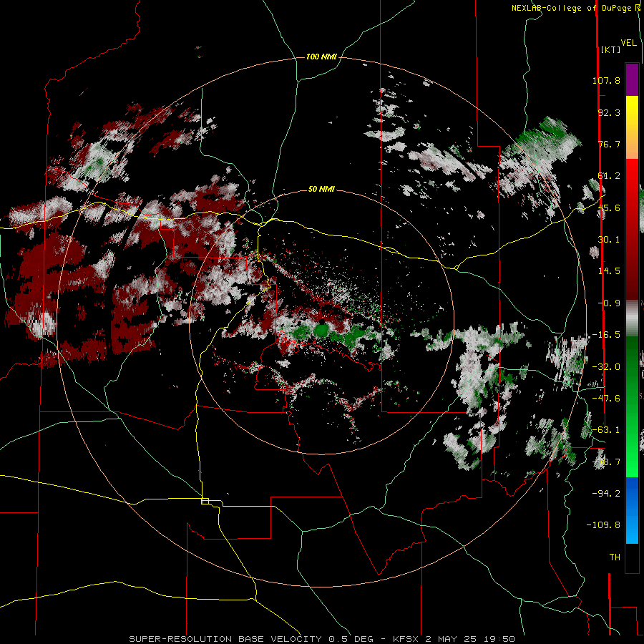This screenshot has height=644, width=644.
Task: Click the 100 NMI range ring label
Action: [321, 57]
